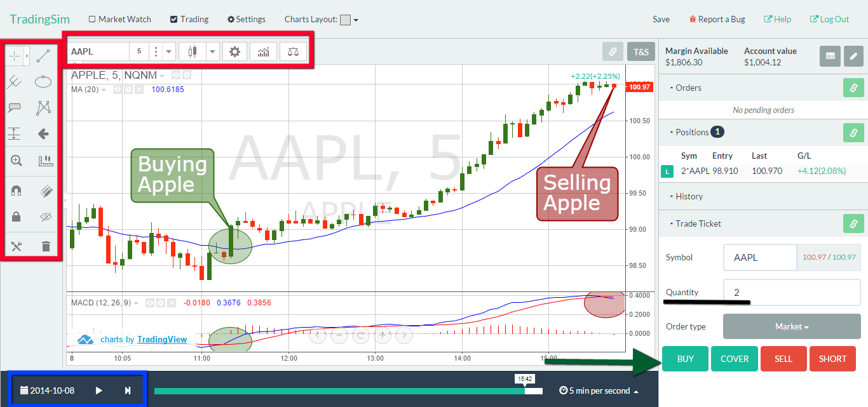Select the trend line drawing tool

pyautogui.click(x=44, y=56)
